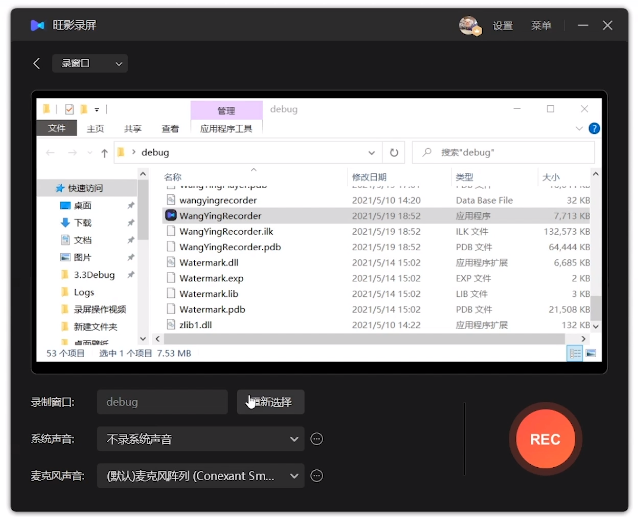Click the Explorer back navigation arrow
The height and width of the screenshot is (524, 638).
click(x=50, y=153)
